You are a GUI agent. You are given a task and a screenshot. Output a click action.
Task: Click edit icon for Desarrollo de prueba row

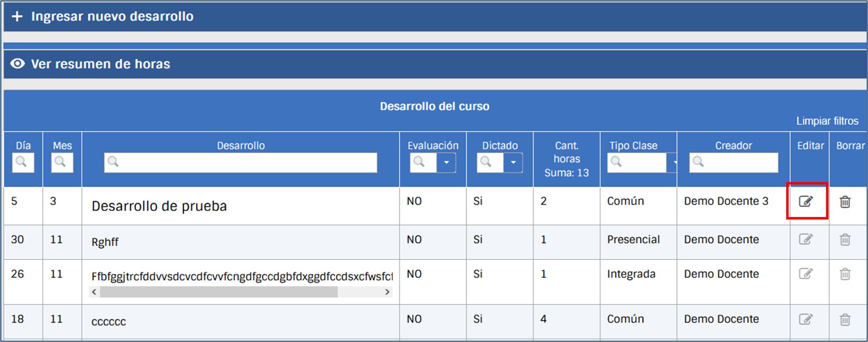pos(806,201)
